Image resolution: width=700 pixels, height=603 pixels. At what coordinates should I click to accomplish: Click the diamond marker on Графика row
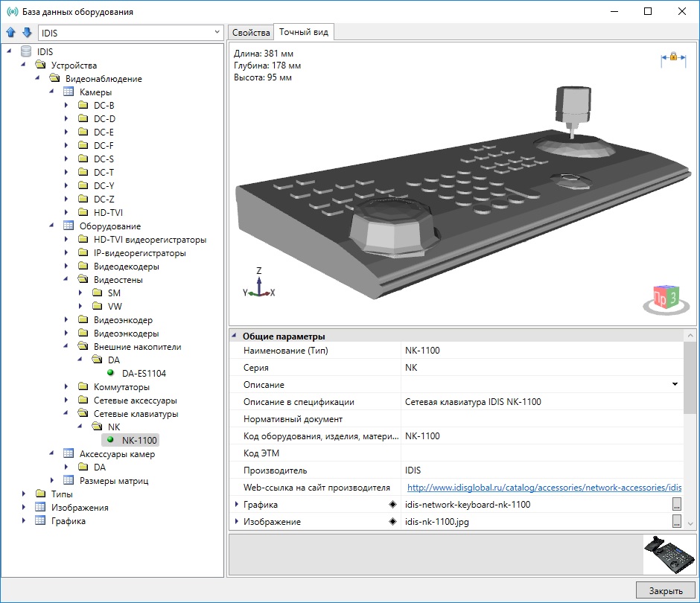[392, 505]
